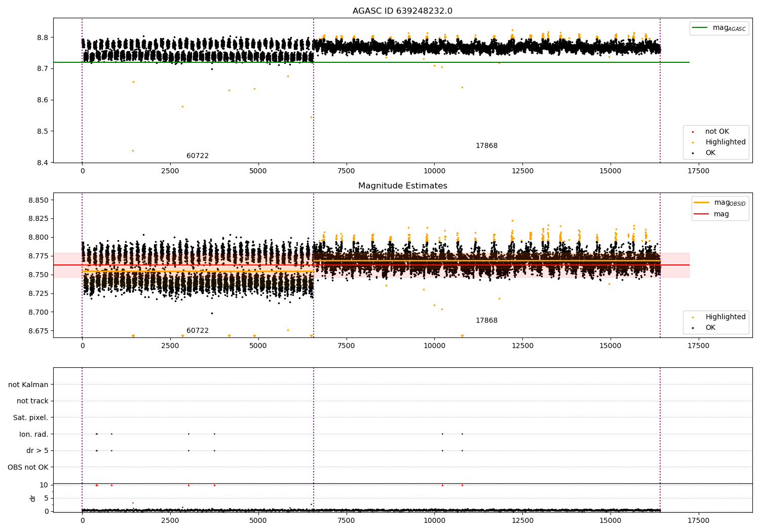Click the 17868 label in the middle plot
Image resolution: width=760 pixels, height=532 pixels.
pos(486,321)
